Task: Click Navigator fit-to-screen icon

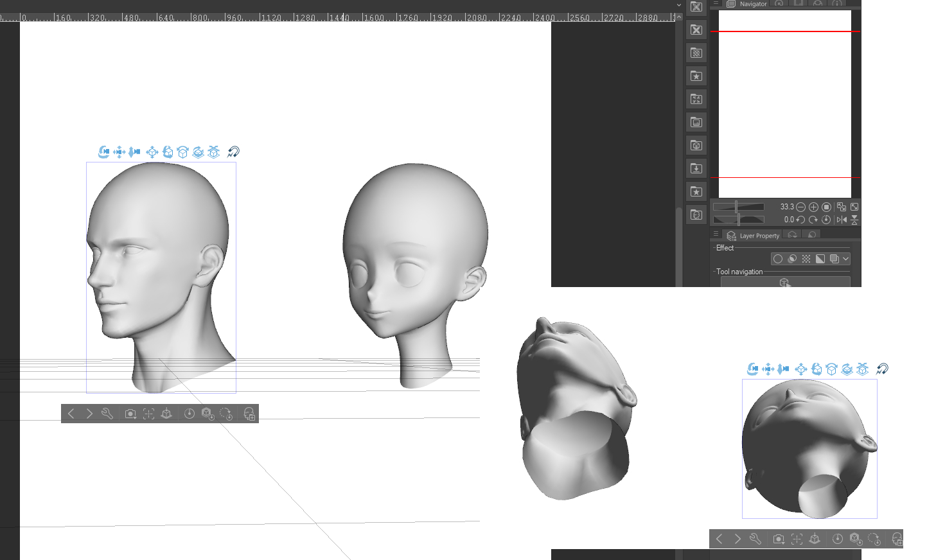Action: click(x=854, y=207)
